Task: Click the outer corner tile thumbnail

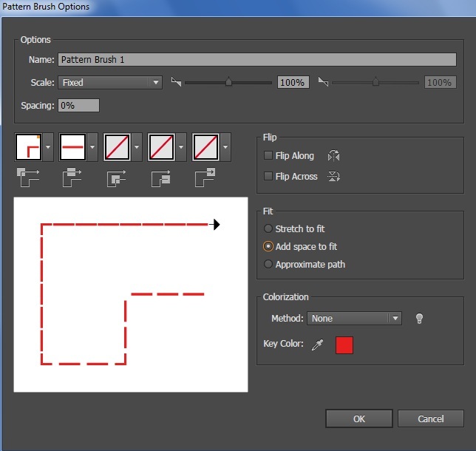Action: click(x=29, y=147)
